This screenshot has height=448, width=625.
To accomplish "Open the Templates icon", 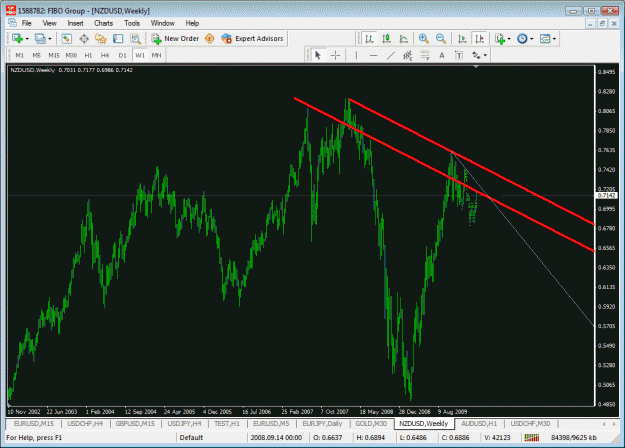I will [x=545, y=39].
